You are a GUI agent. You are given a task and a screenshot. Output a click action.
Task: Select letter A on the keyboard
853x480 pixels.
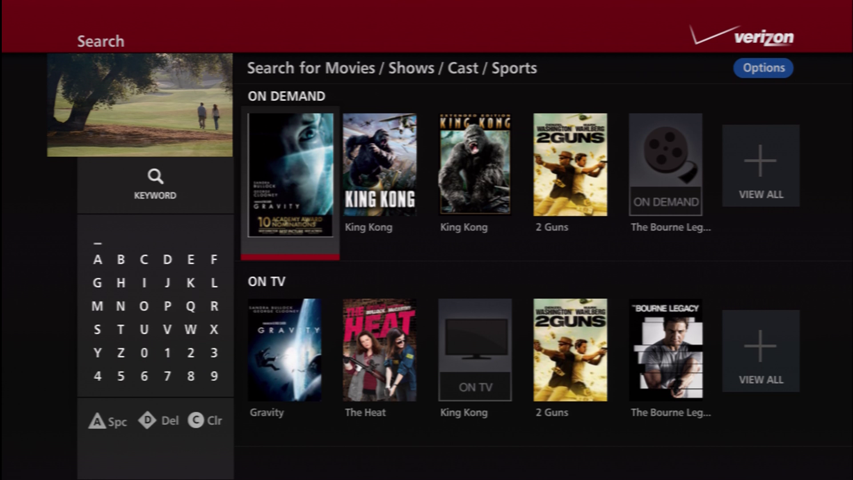click(97, 260)
